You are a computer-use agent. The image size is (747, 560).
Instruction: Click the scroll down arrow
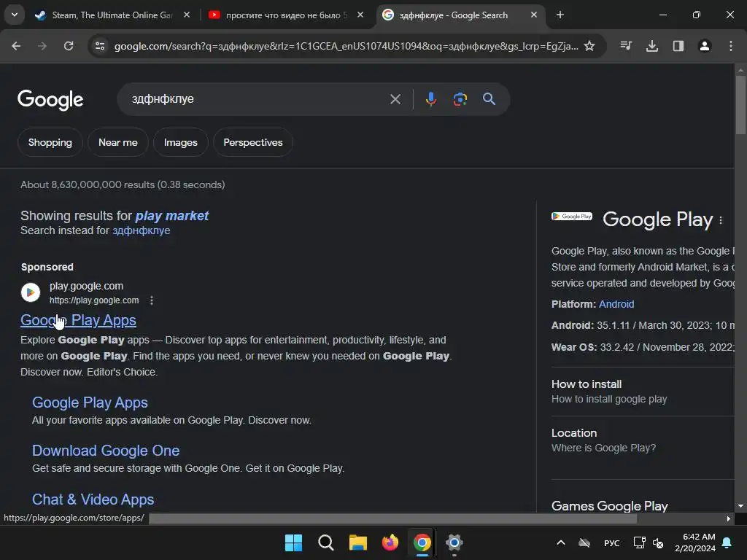[x=740, y=506]
